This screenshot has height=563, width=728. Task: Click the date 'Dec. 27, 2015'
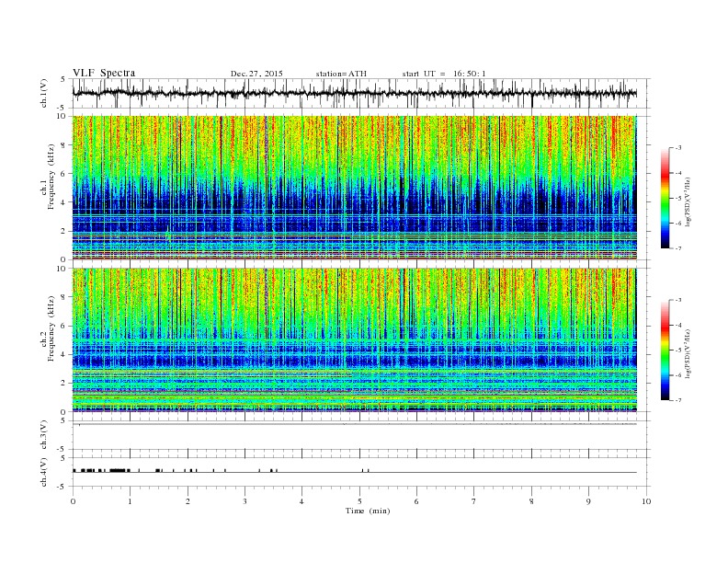tap(256, 74)
